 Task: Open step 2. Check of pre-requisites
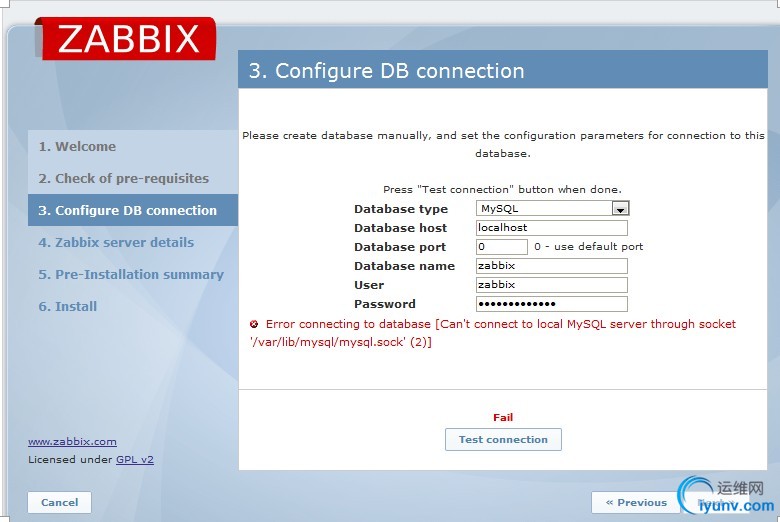pyautogui.click(x=123, y=178)
